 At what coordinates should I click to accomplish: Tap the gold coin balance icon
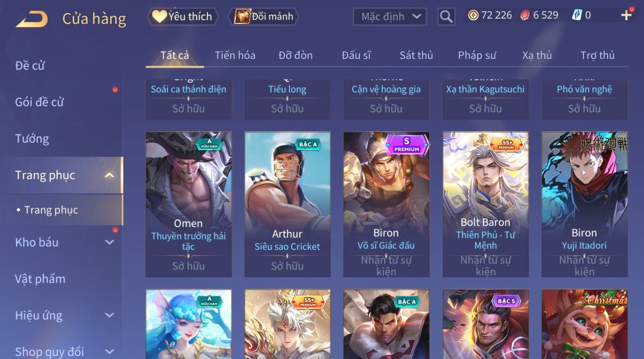pos(473,15)
